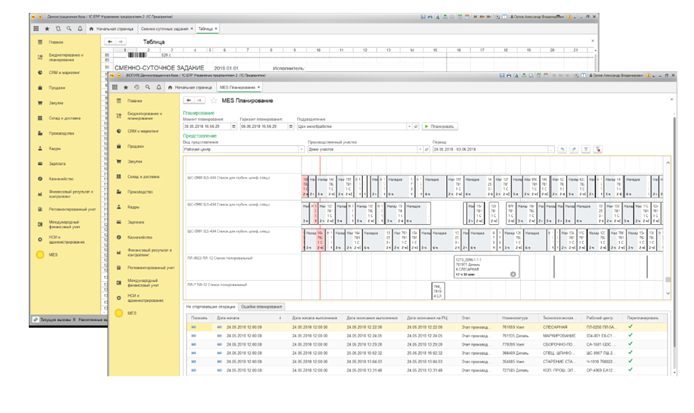Toggle Перепланировать check for last visible row

(630, 370)
